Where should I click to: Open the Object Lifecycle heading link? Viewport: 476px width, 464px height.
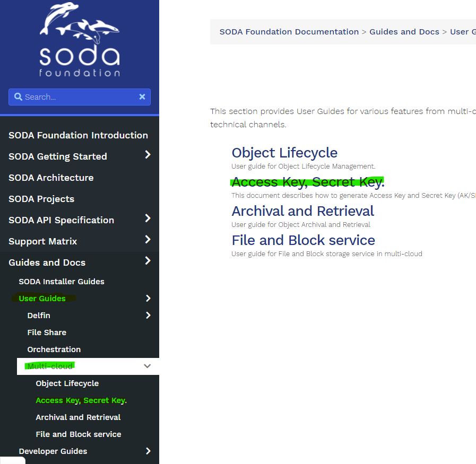coord(284,153)
